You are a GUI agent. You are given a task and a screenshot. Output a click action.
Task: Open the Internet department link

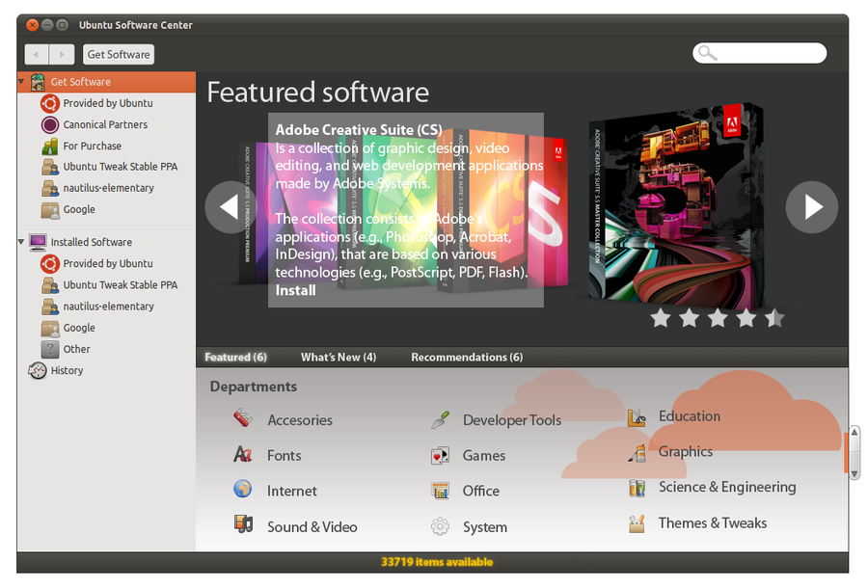coord(291,492)
